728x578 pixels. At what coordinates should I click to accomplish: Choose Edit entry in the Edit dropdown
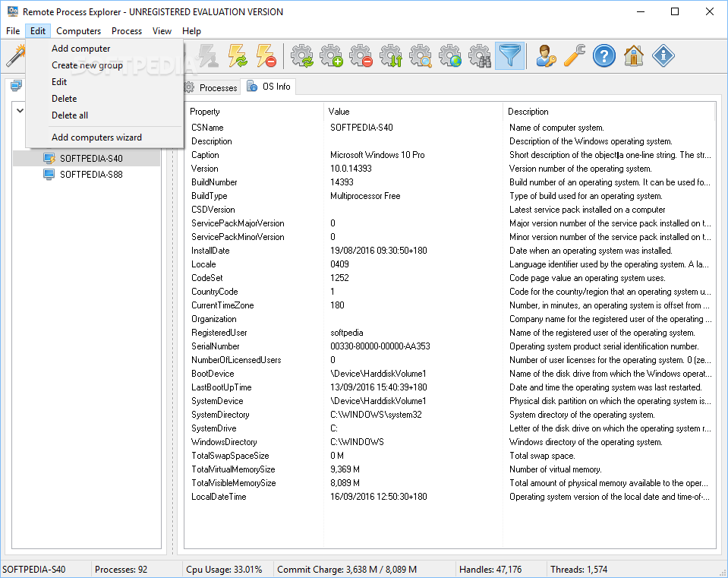[105, 82]
